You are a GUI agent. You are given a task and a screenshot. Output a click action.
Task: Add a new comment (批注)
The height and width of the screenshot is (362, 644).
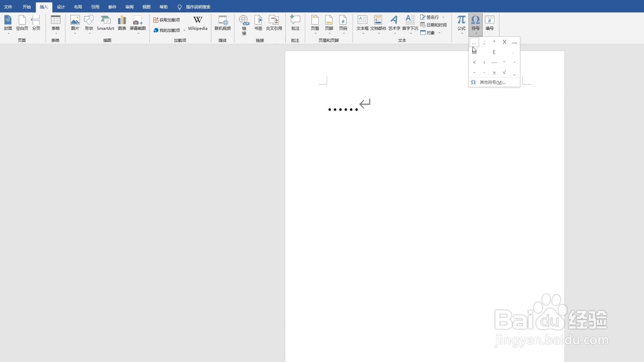pyautogui.click(x=295, y=23)
